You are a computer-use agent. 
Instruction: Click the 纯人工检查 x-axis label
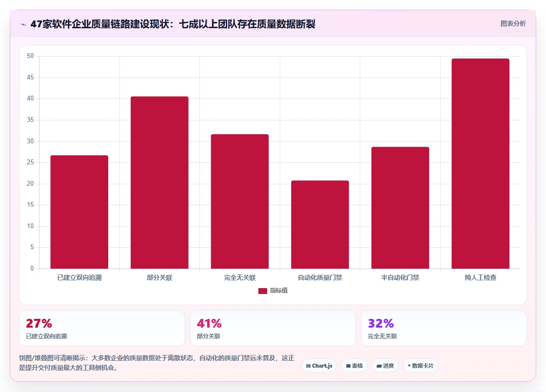pyautogui.click(x=481, y=277)
